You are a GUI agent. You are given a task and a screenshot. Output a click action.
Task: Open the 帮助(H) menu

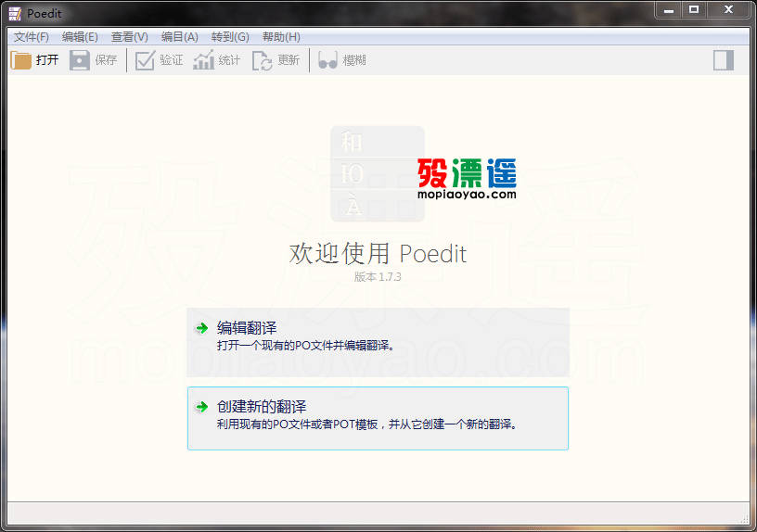click(x=281, y=37)
